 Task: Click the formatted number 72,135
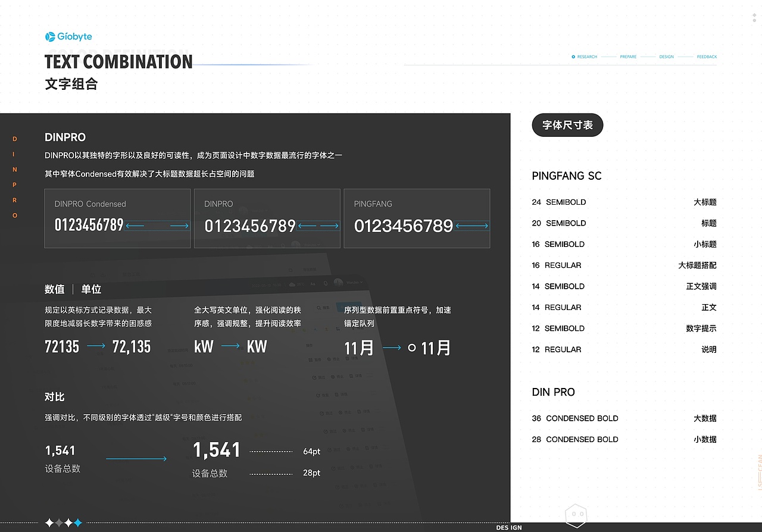pyautogui.click(x=132, y=347)
